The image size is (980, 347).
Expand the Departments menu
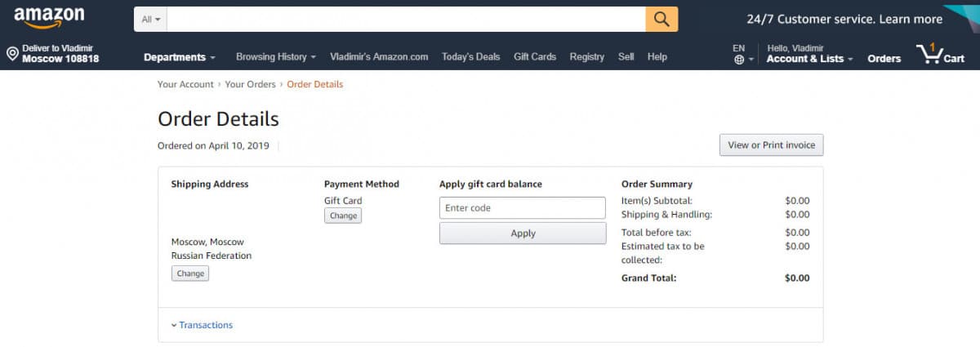click(180, 57)
